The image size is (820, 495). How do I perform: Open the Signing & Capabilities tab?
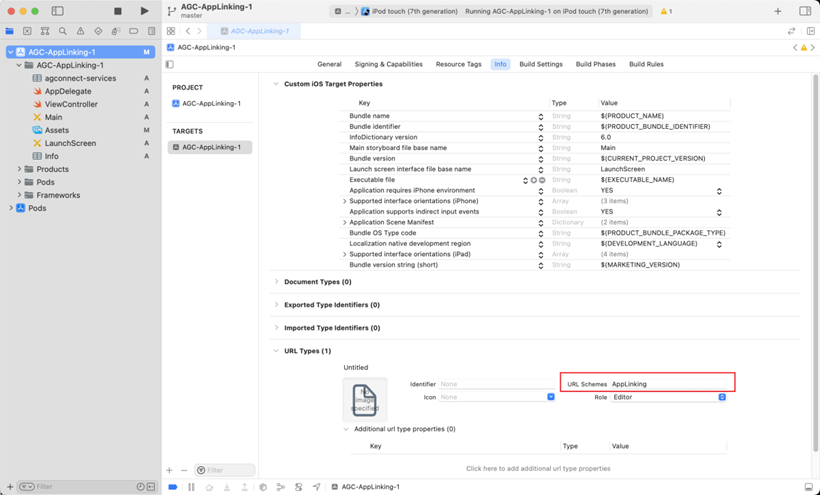pyautogui.click(x=388, y=64)
